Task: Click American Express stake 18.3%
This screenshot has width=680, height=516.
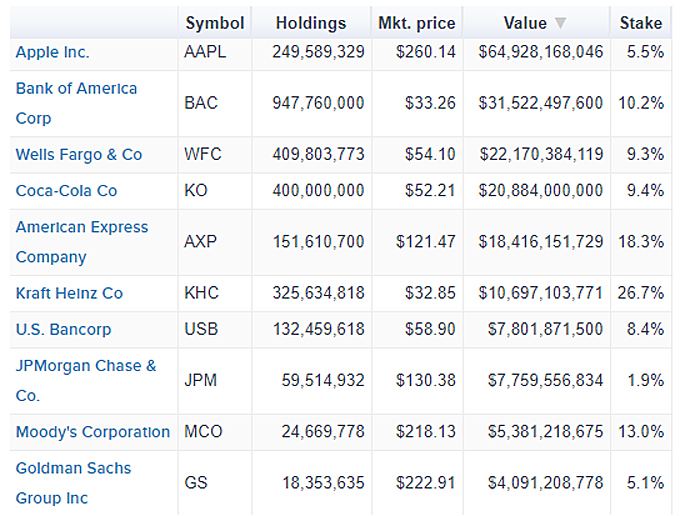Action: (641, 242)
